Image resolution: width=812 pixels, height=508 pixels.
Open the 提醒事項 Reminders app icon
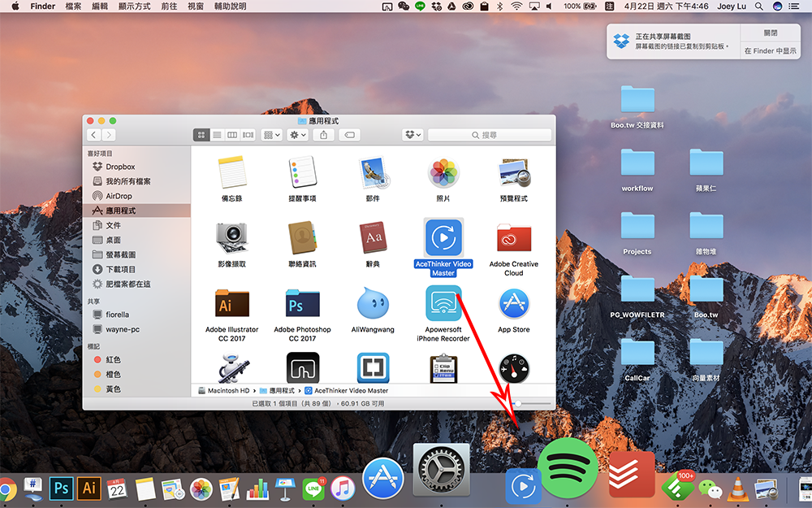coord(302,172)
